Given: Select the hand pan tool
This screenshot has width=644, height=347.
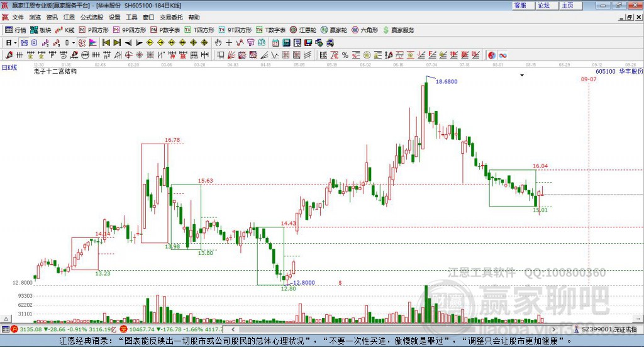Looking at the screenshot, I should 218,43.
